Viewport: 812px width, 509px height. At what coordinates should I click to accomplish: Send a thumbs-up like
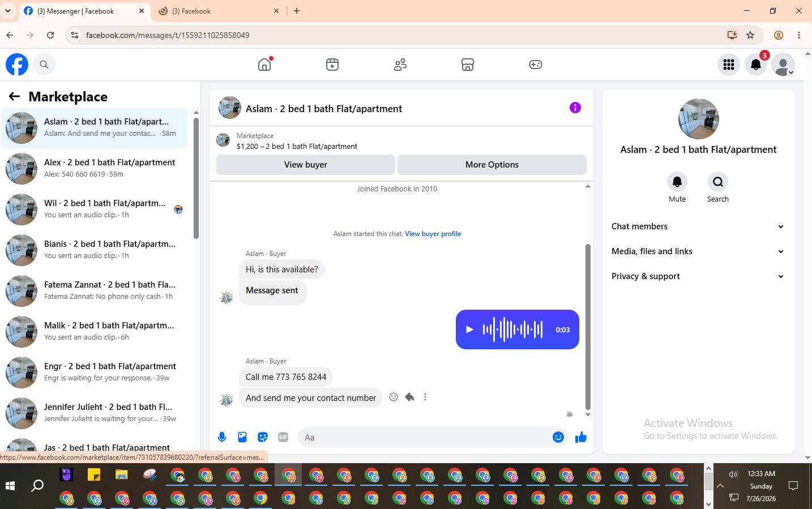pos(581,437)
